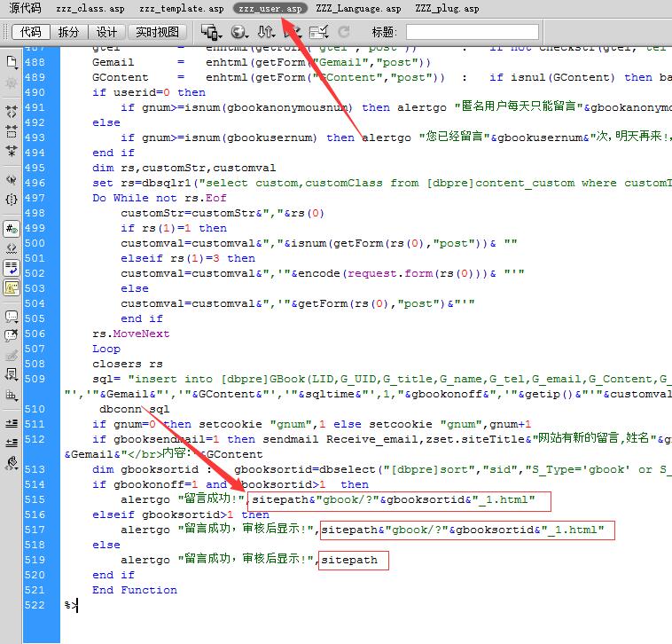Click the 拆分 split view button
Screen dimensions: 672x644
[68, 33]
